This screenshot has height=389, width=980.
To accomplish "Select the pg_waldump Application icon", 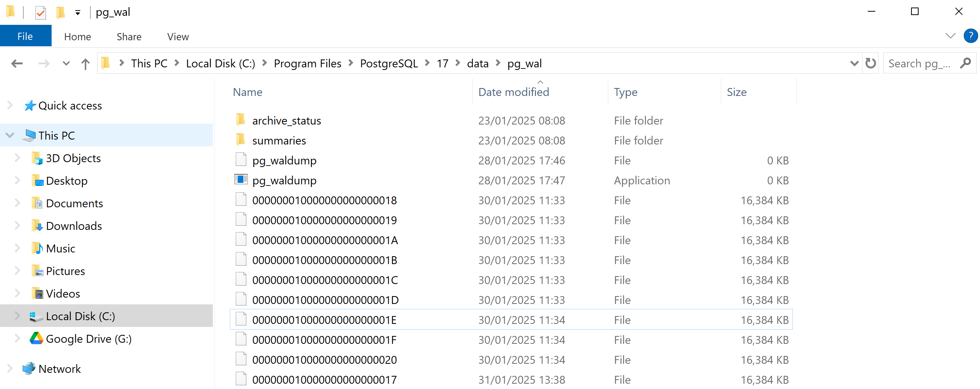I will coord(241,180).
